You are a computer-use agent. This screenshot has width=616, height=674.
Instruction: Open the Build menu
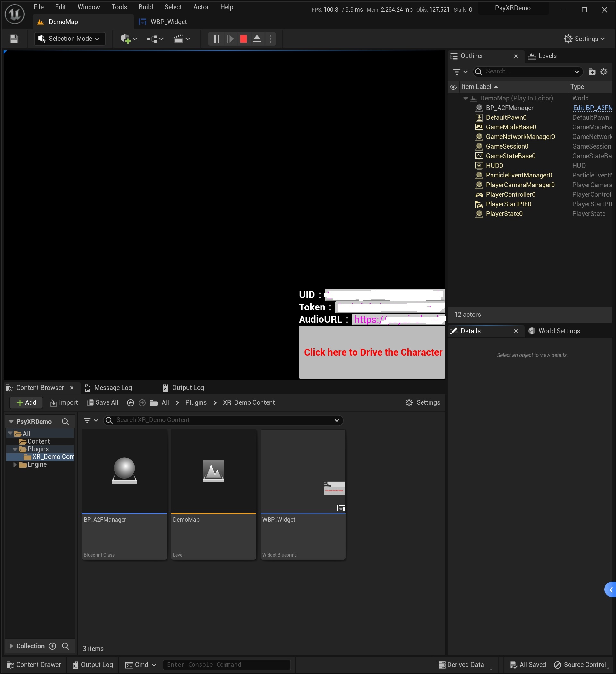[146, 7]
